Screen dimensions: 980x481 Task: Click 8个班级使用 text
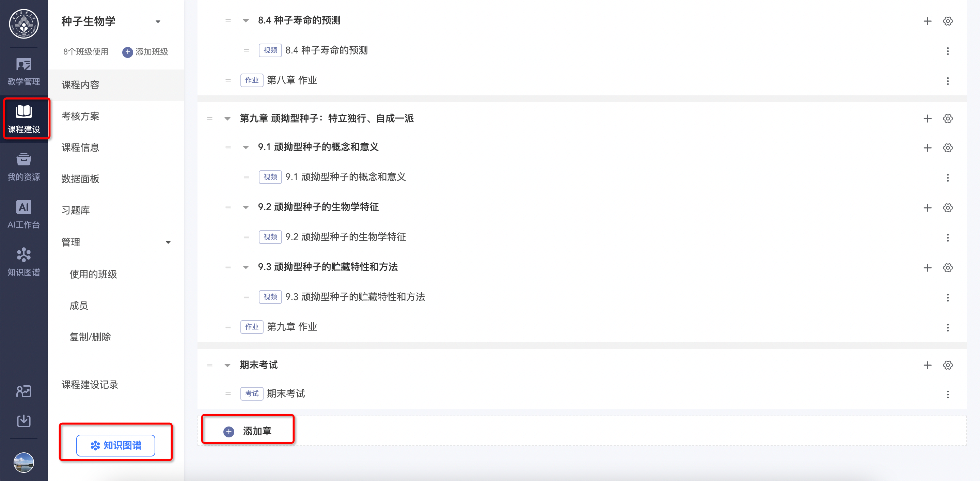[85, 52]
